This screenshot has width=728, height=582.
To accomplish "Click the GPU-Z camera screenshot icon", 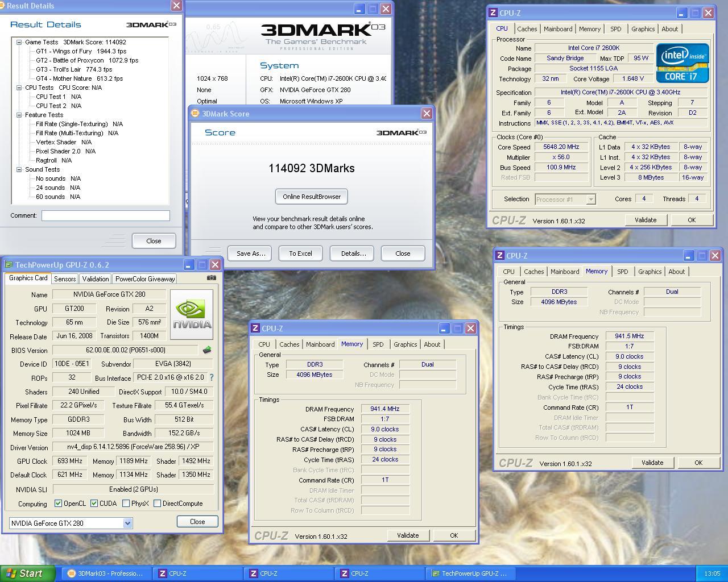I will pyautogui.click(x=212, y=278).
